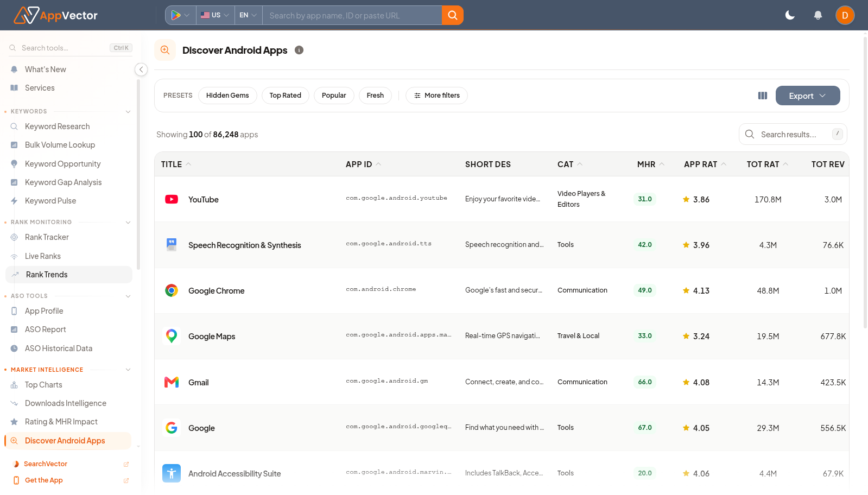
Task: Sort by the CAT column
Action: click(569, 164)
